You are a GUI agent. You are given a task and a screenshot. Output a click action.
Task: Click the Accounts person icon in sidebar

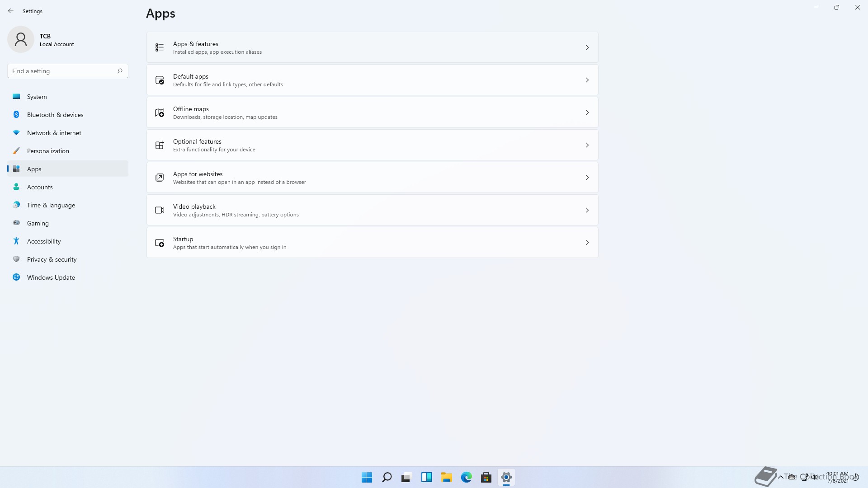tap(16, 187)
